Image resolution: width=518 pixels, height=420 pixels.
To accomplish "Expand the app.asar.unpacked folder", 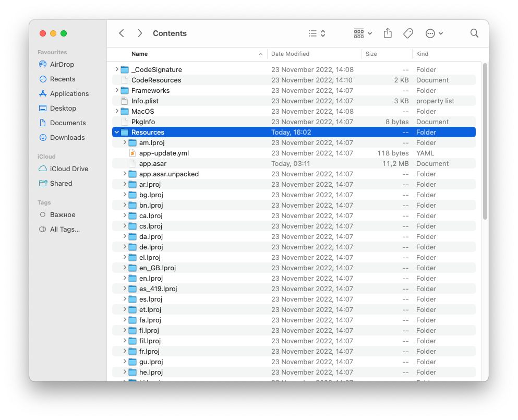I will pos(125,174).
